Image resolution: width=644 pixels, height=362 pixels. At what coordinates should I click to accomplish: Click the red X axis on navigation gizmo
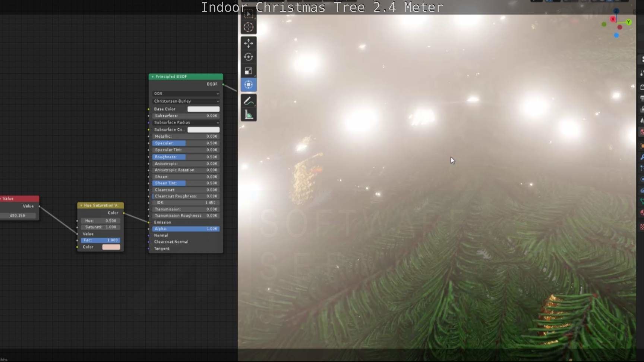point(613,19)
